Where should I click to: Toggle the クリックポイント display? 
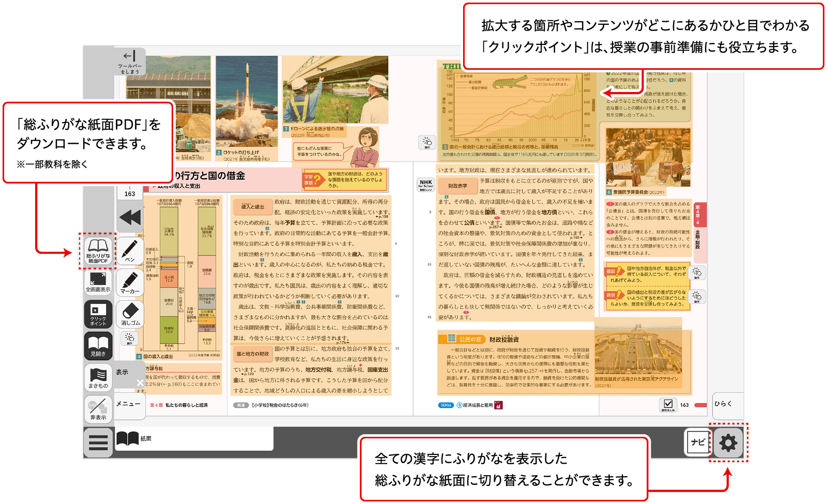[x=98, y=314]
